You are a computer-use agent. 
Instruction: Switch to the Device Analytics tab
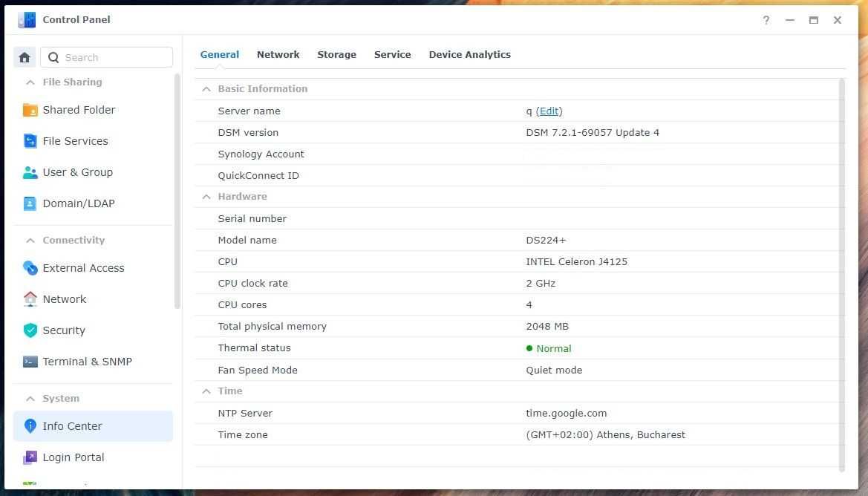(469, 54)
